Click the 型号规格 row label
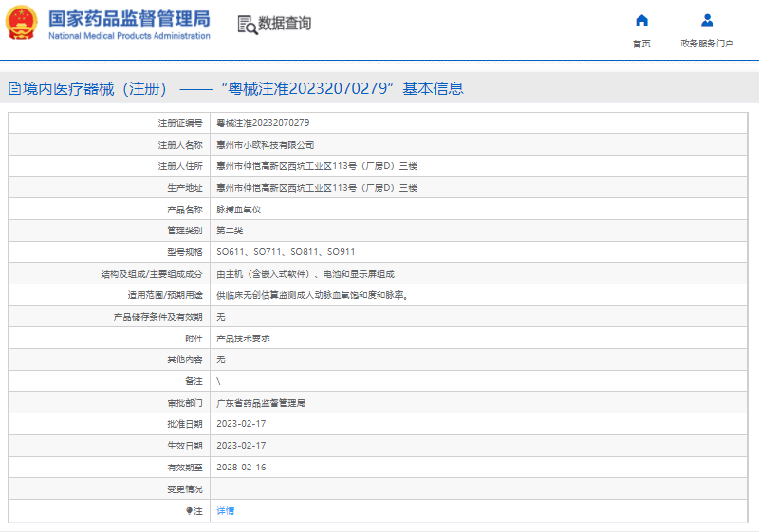 click(185, 252)
